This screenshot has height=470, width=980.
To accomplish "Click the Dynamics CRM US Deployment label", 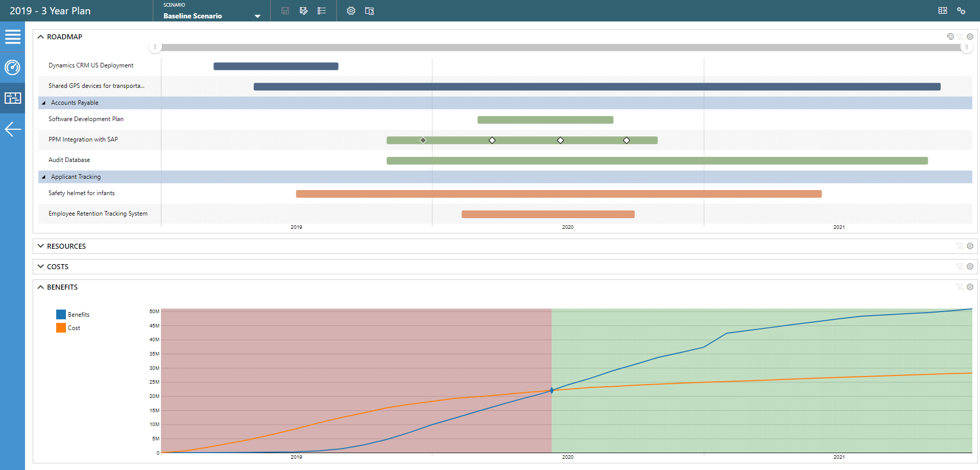I will (91, 65).
